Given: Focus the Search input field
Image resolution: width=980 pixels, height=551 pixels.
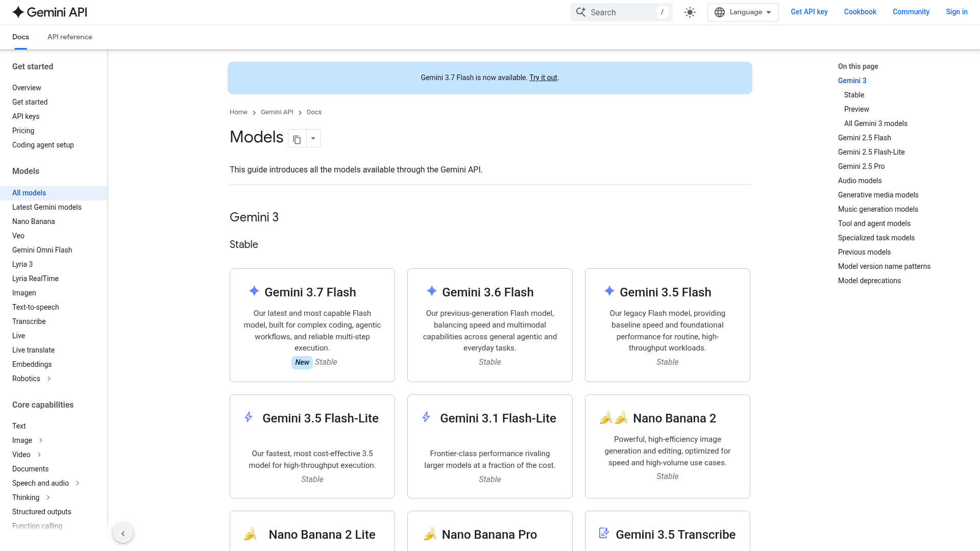Looking at the screenshot, I should tap(622, 12).
